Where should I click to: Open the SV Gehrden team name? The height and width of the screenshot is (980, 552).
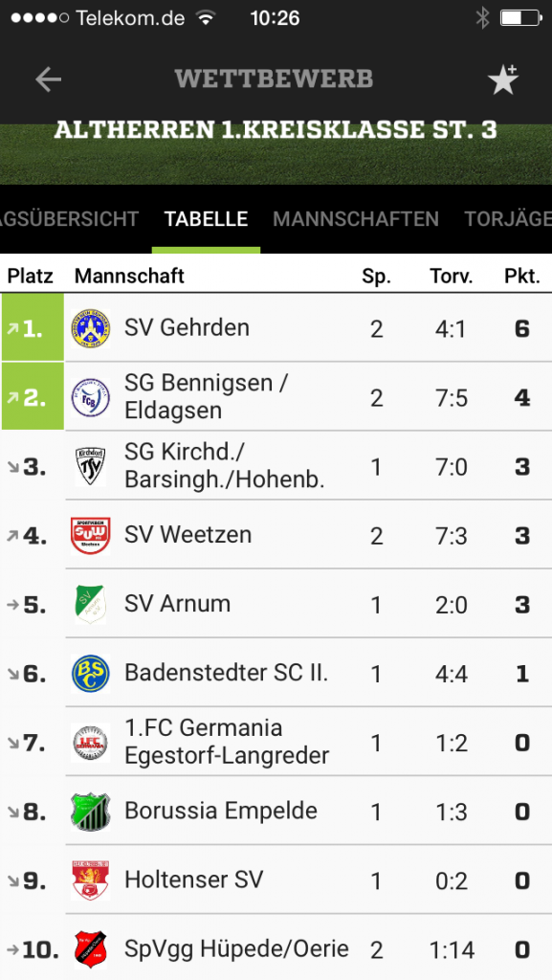point(187,327)
